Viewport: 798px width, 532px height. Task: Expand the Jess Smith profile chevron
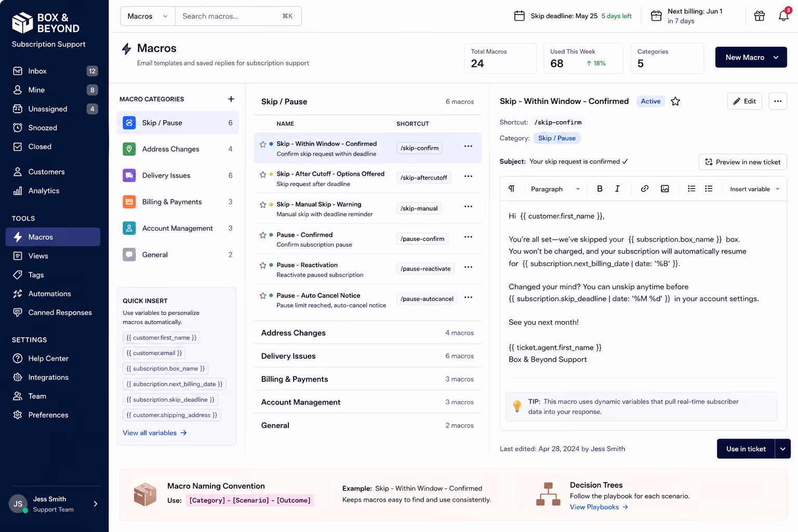pos(96,504)
